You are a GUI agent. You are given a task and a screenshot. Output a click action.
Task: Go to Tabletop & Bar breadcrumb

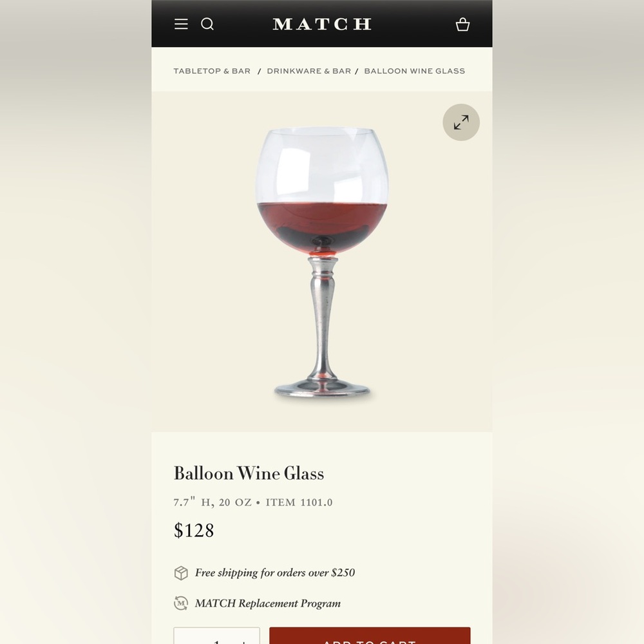pos(212,71)
